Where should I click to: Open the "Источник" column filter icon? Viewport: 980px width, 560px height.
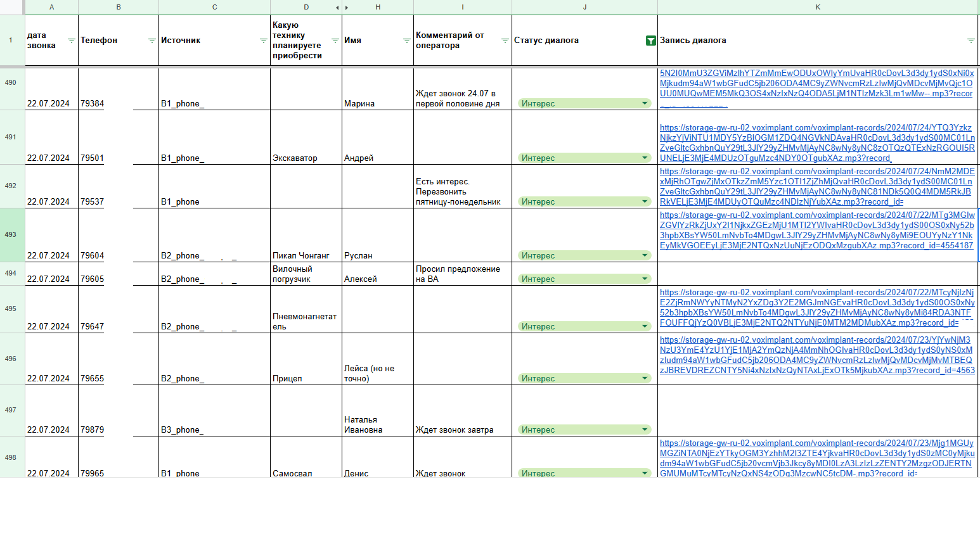(263, 41)
